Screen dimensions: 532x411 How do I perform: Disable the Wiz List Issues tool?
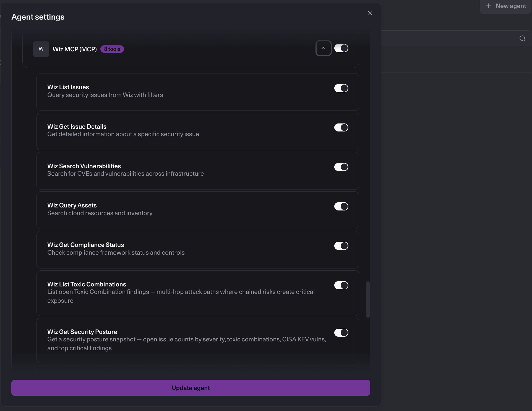coord(341,88)
